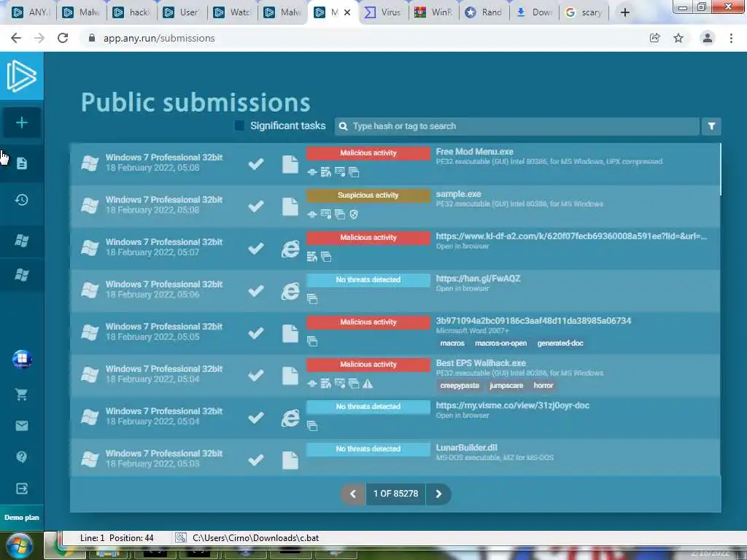Open the han.gl/FwAQZ submission
Viewport: 747px width, 560px height.
478,279
